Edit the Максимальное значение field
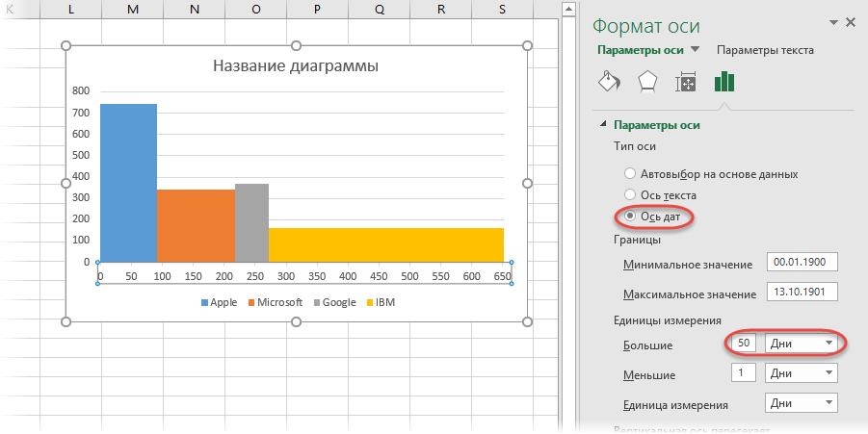This screenshot has height=434, width=868. (802, 292)
